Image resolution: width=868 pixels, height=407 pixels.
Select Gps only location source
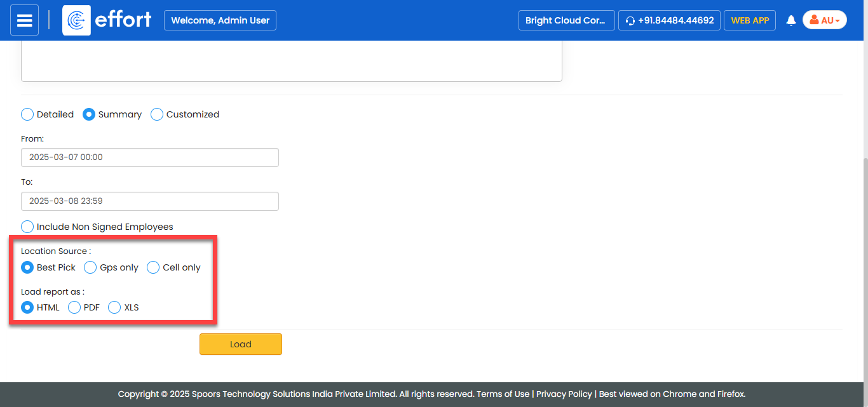(x=91, y=267)
